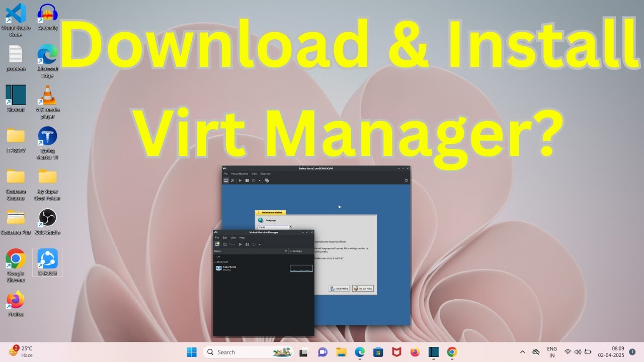This screenshot has width=644, height=362.
Task: Open the volume tray icon
Action: click(577, 352)
